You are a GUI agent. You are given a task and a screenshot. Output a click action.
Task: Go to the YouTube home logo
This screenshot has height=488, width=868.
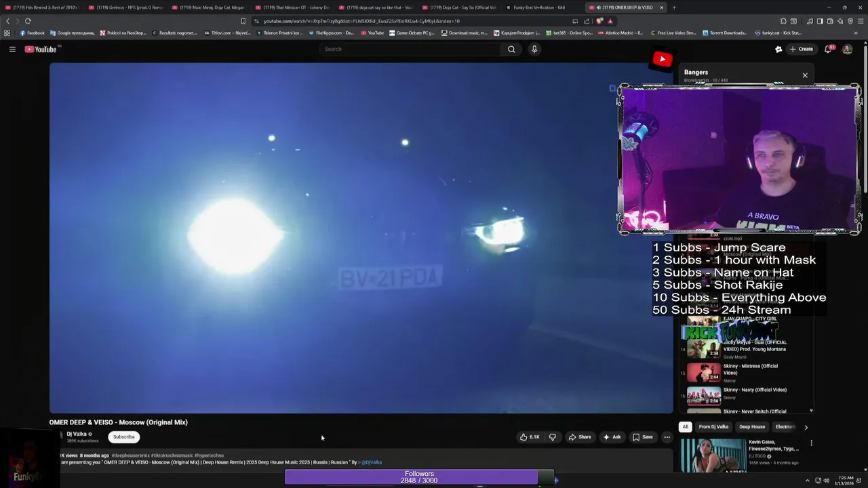click(x=41, y=49)
